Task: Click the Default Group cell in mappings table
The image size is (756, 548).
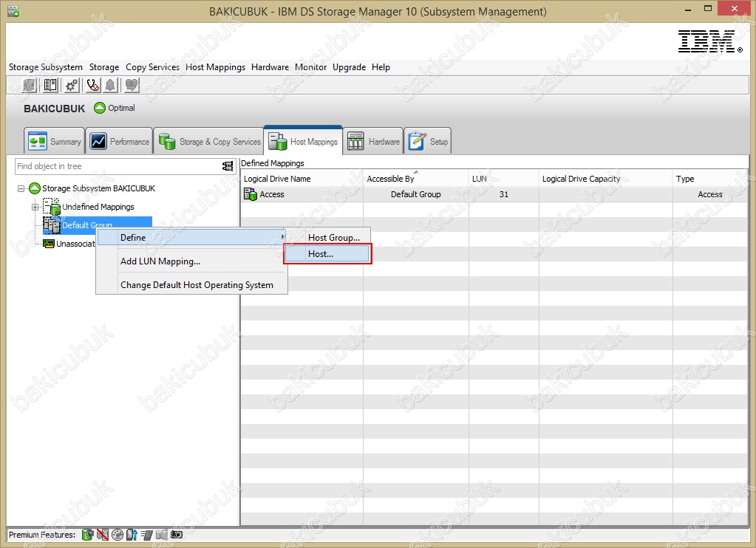Action: 415,194
